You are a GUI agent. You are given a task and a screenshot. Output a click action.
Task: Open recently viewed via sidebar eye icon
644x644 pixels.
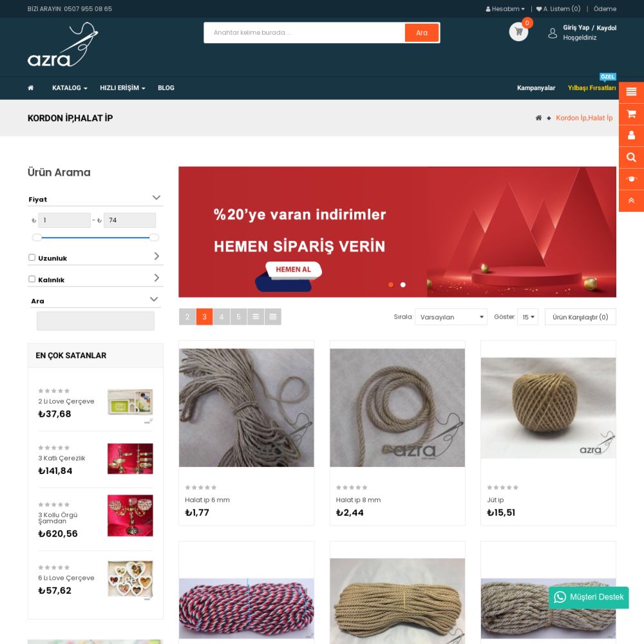pos(631,178)
